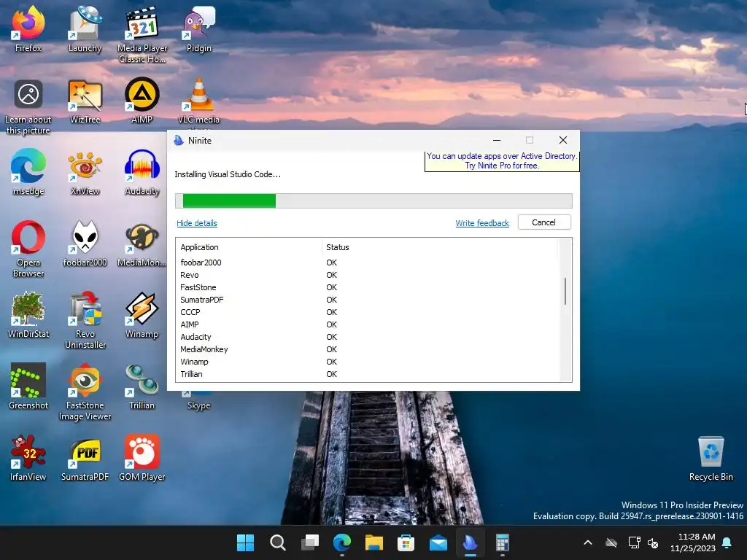Launch the Launchy desktop icon
Viewport: 747px width, 560px height.
(85, 28)
